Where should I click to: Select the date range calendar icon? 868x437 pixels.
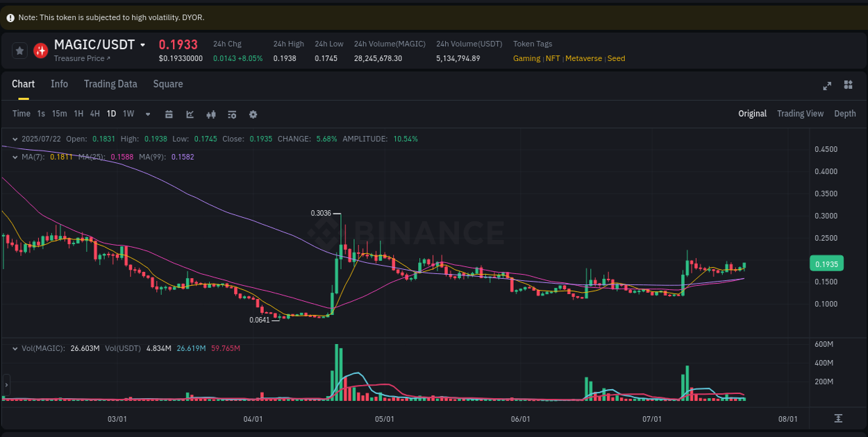coord(169,114)
